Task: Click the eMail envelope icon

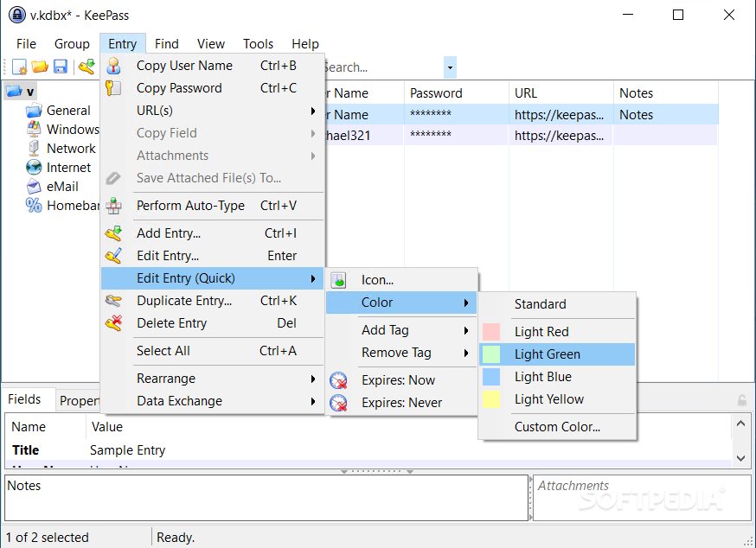Action: [34, 187]
